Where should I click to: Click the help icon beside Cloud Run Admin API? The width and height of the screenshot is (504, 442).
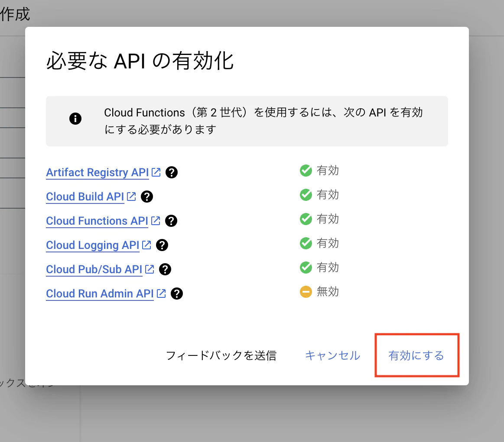tap(177, 294)
